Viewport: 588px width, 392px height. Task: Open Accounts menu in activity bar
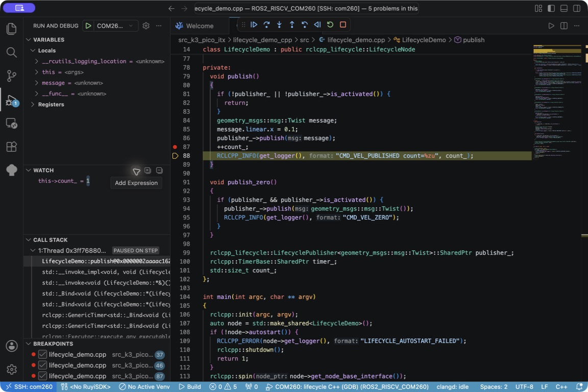(x=12, y=346)
